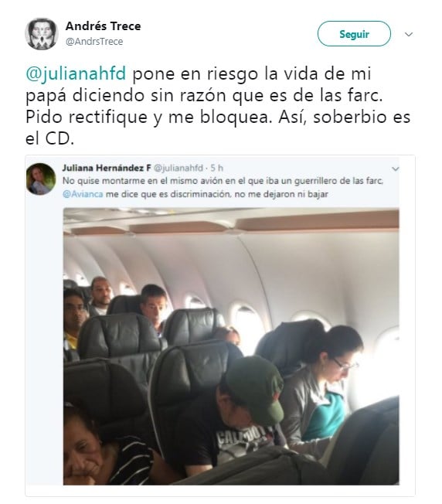Follow the account with Seguir button

click(x=354, y=34)
